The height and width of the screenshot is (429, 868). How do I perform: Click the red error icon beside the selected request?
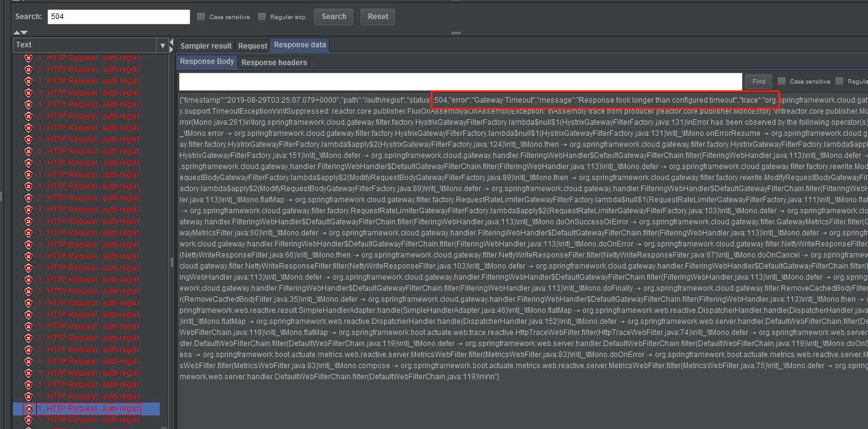pos(28,409)
